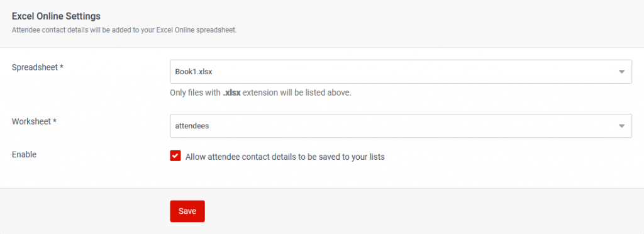Uncheck the red Enable checkbox

click(175, 156)
